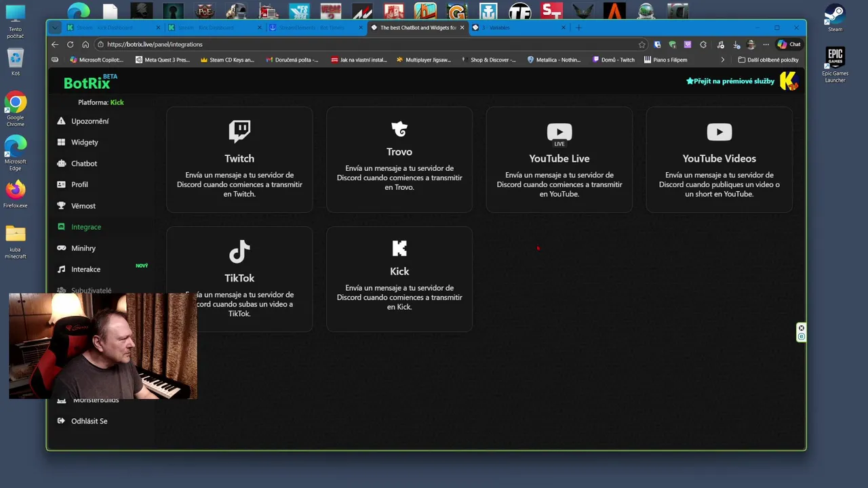Switch to the second Kick Dashboard tab
The image size is (868, 488).
click(215, 28)
